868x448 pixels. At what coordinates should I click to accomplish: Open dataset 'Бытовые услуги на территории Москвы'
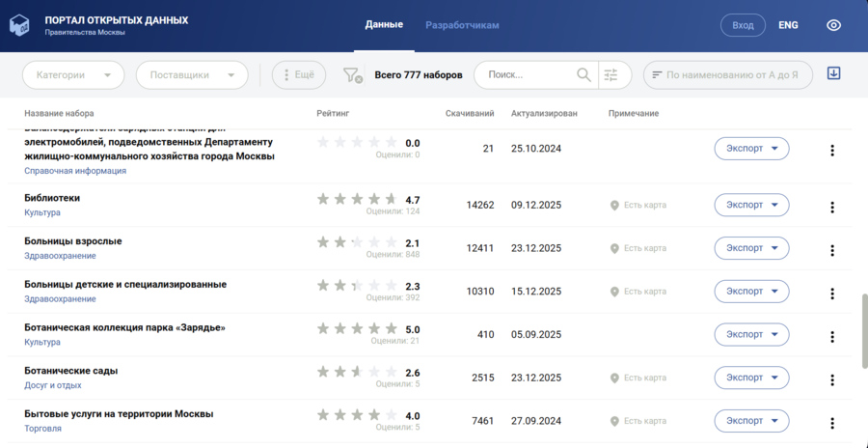click(x=119, y=414)
